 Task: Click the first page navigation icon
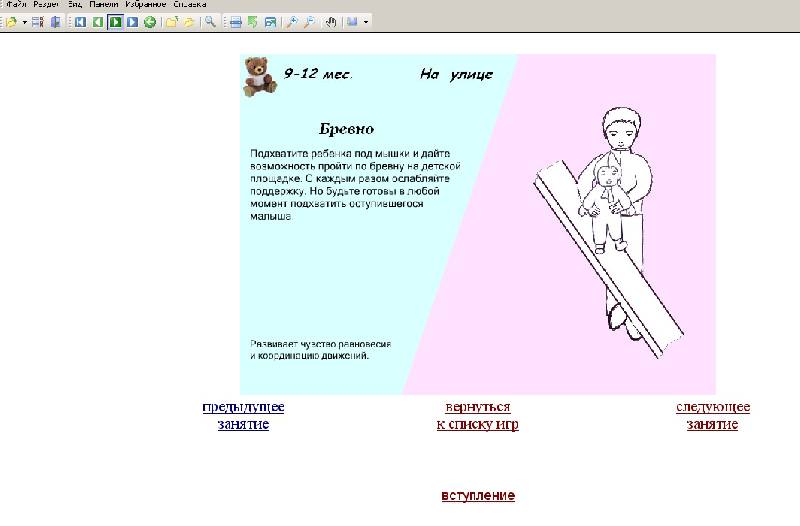click(x=80, y=21)
